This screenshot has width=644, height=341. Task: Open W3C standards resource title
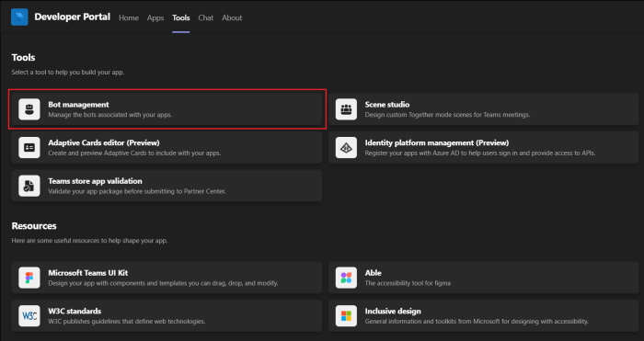coord(75,311)
